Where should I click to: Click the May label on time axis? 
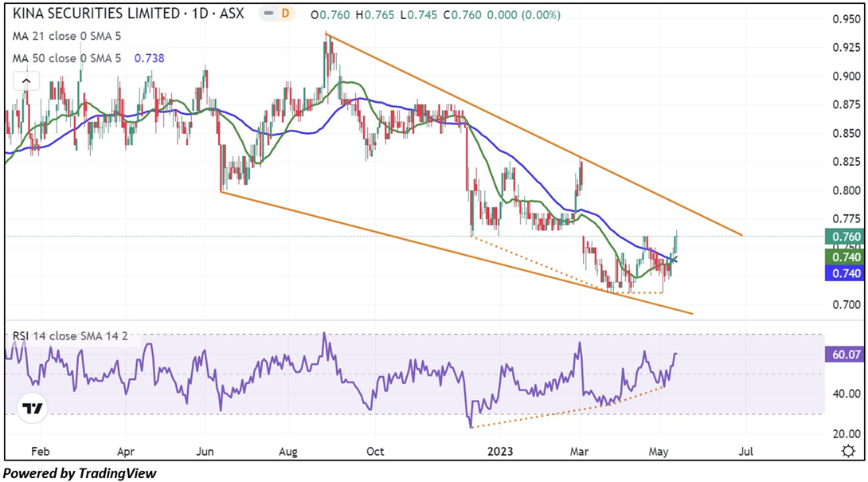(659, 452)
